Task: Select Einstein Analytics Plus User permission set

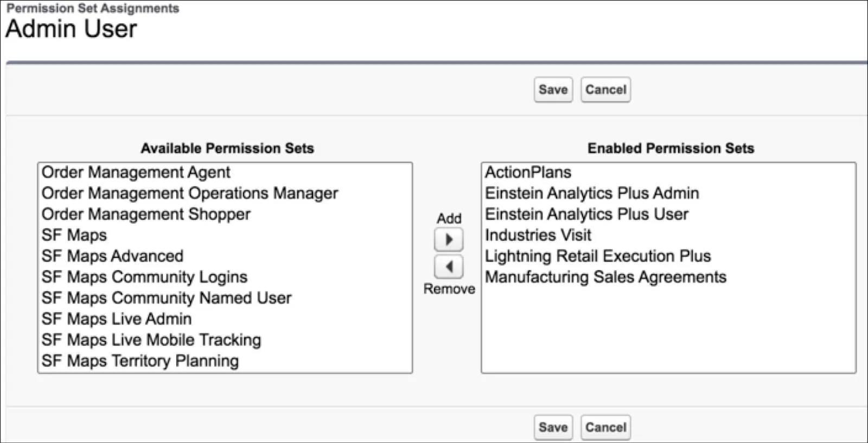Action: [x=586, y=214]
